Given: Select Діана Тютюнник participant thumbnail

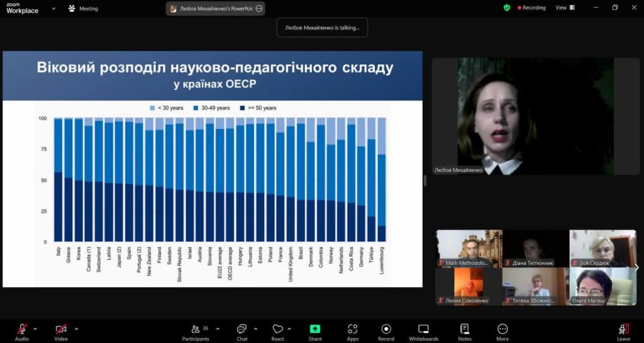Looking at the screenshot, I should (535, 248).
